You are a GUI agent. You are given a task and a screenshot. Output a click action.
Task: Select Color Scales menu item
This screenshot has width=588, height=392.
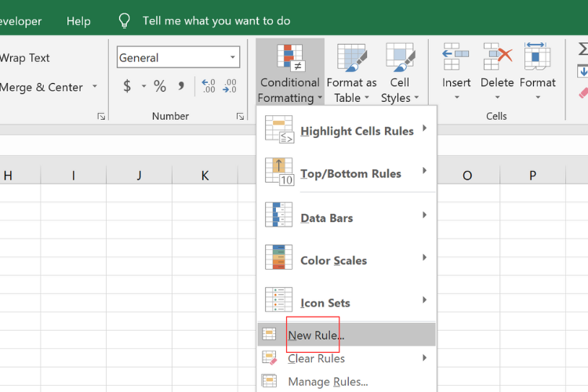point(347,258)
